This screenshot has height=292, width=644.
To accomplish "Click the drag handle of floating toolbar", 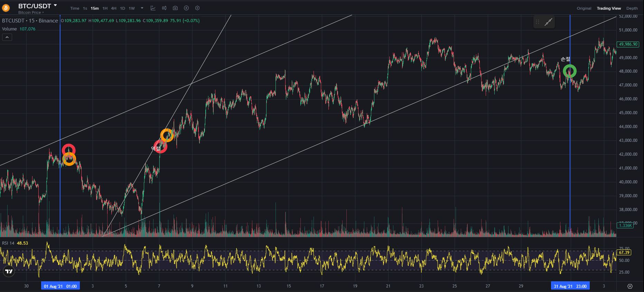I will point(538,22).
